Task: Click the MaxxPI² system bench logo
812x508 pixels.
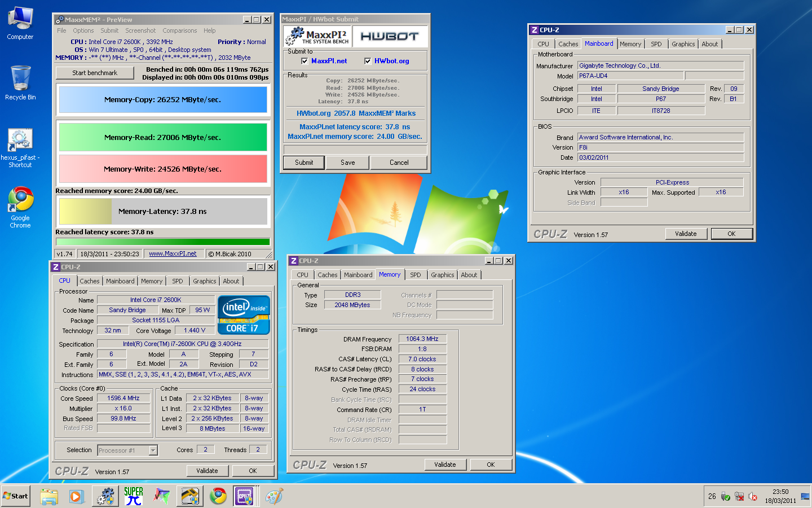Action: pos(316,36)
